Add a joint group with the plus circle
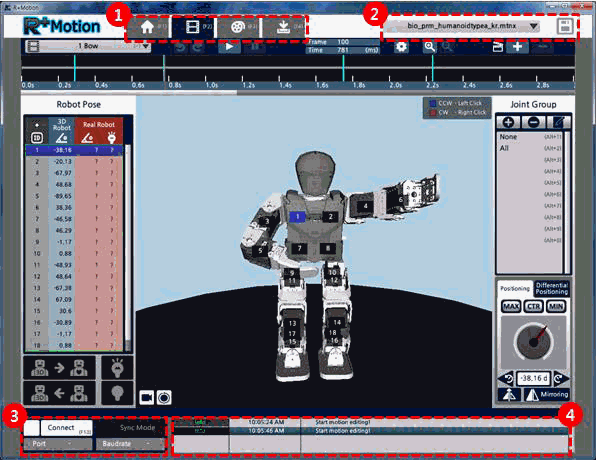The width and height of the screenshot is (596, 460). 508,122
